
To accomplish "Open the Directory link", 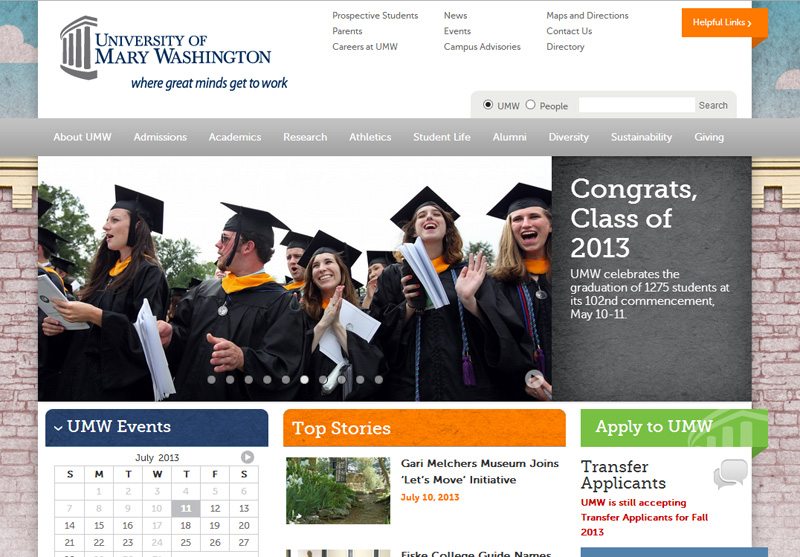I will (565, 46).
